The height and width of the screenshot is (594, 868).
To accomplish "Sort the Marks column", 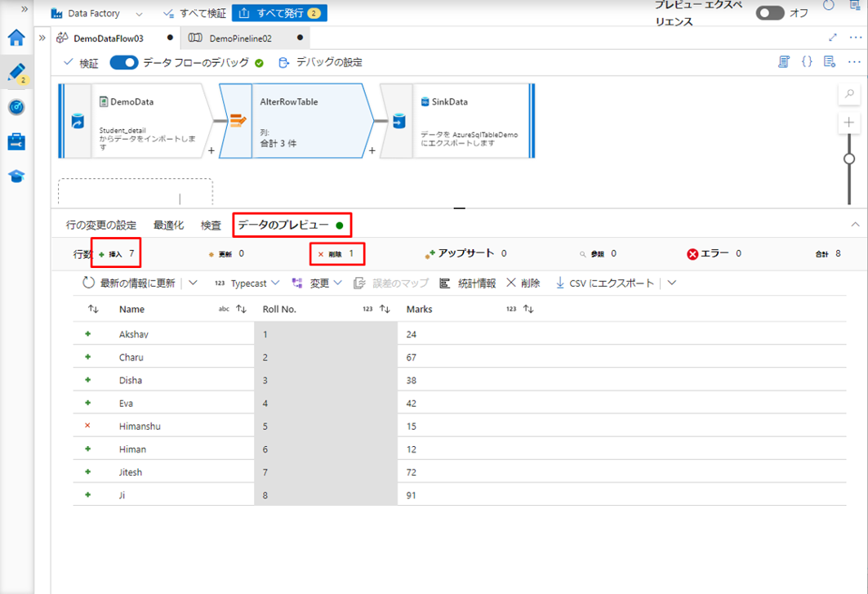I will pyautogui.click(x=528, y=309).
